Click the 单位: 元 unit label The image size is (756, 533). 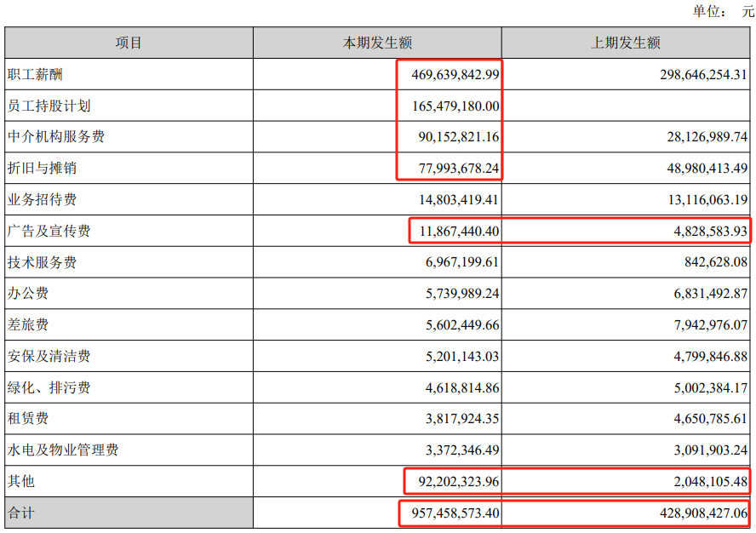click(723, 10)
